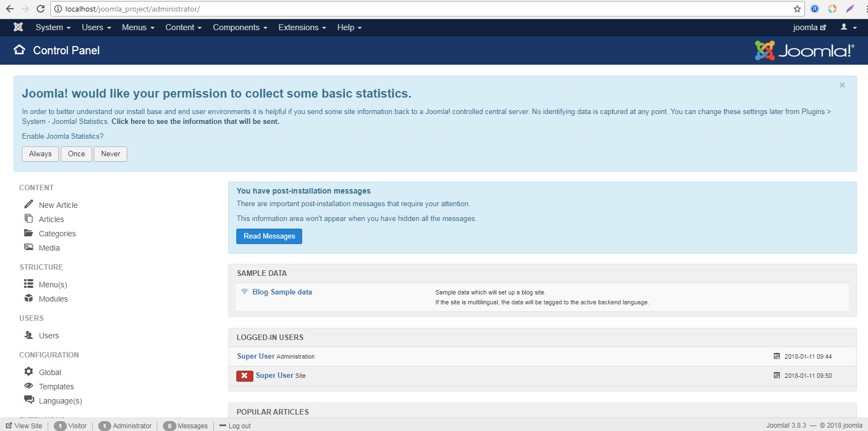This screenshot has height=431, width=868.
Task: Expand the Menus dropdown
Action: tap(138, 27)
